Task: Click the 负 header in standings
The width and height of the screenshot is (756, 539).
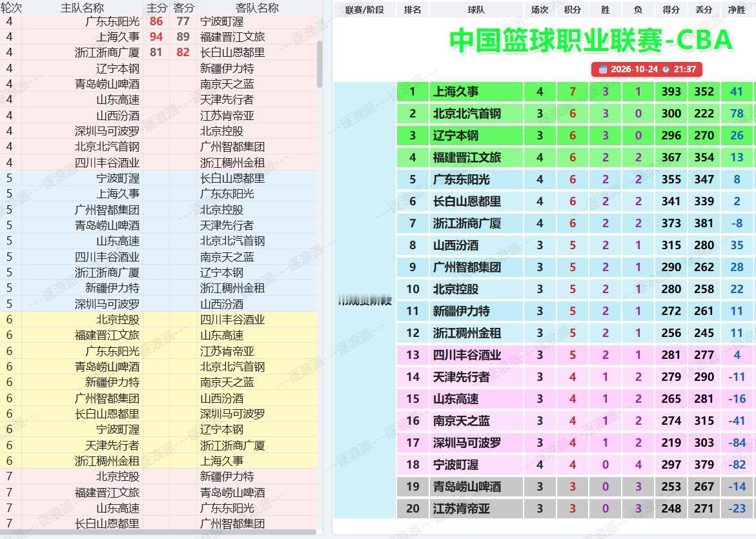Action: (638, 10)
